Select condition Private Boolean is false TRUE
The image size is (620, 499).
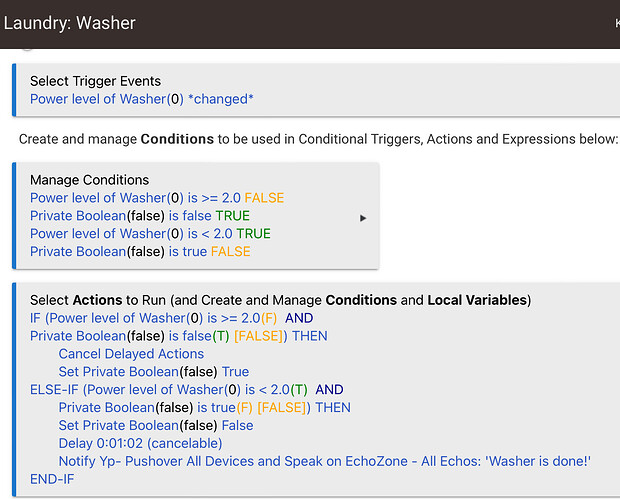click(140, 215)
